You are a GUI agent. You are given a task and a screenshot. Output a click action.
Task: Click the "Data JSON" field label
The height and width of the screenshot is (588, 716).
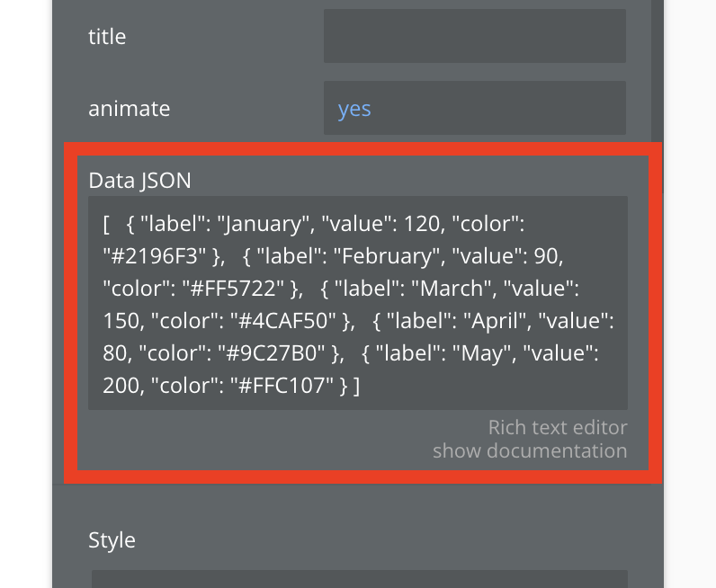(139, 180)
